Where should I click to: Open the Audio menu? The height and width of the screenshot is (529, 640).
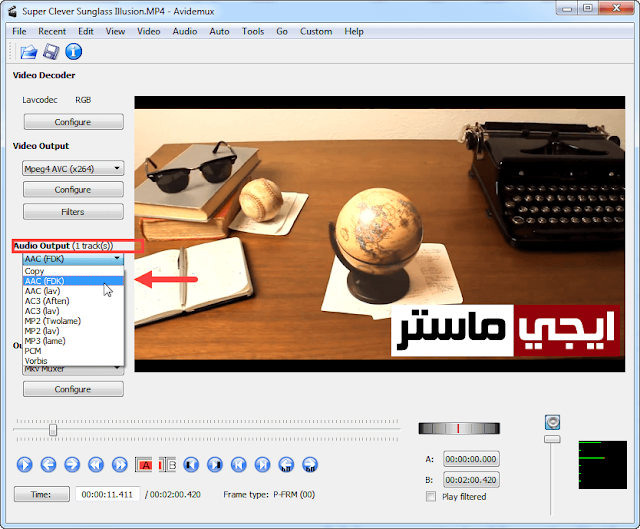pos(184,31)
